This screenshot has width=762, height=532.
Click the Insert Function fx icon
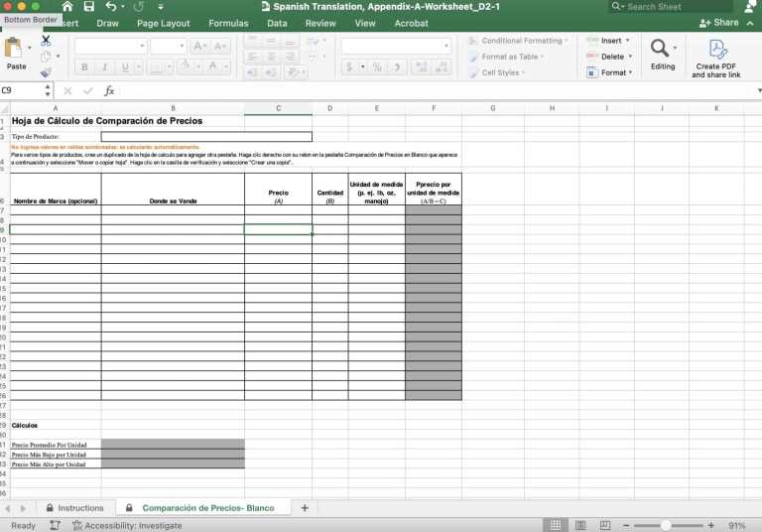tap(109, 90)
